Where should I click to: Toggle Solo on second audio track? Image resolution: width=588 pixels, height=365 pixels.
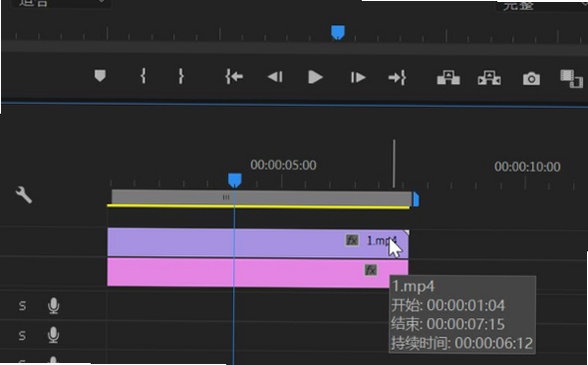pyautogui.click(x=22, y=335)
